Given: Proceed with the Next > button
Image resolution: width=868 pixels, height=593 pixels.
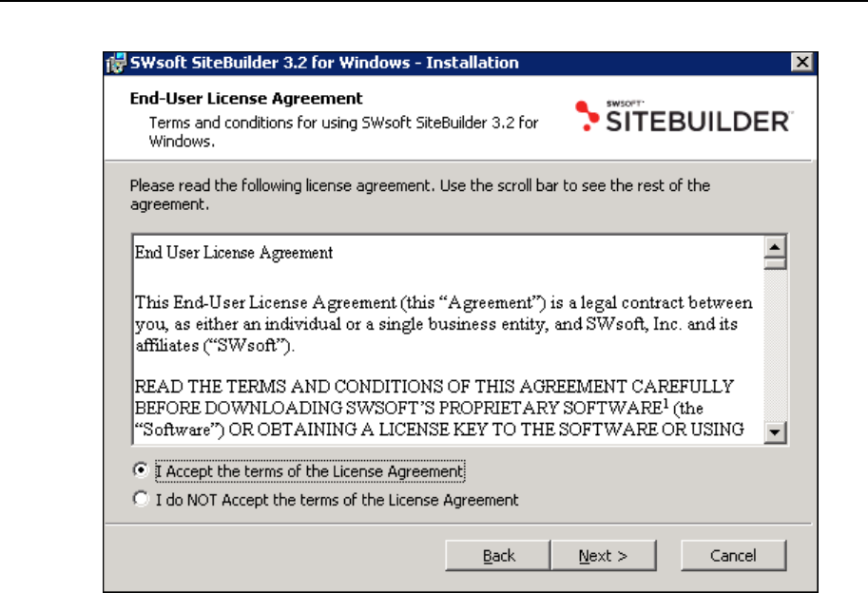Looking at the screenshot, I should [x=604, y=555].
